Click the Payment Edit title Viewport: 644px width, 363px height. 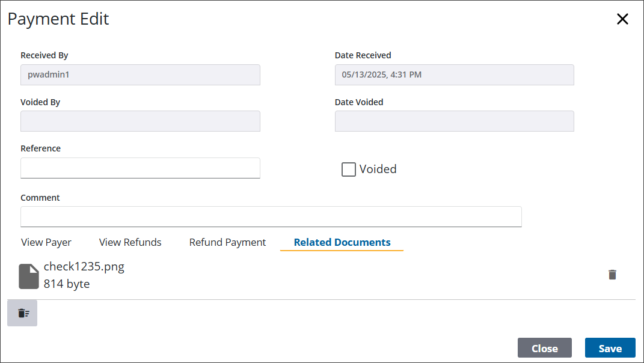tap(58, 19)
